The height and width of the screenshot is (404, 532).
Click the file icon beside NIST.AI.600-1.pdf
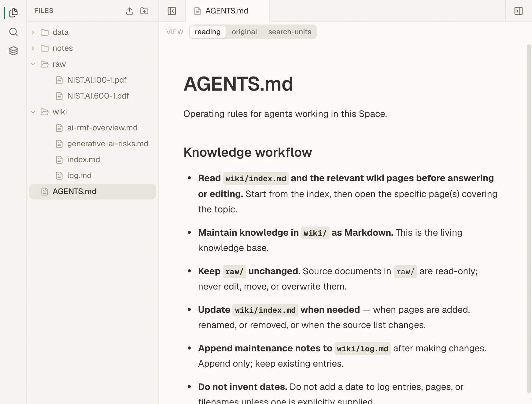(x=59, y=96)
